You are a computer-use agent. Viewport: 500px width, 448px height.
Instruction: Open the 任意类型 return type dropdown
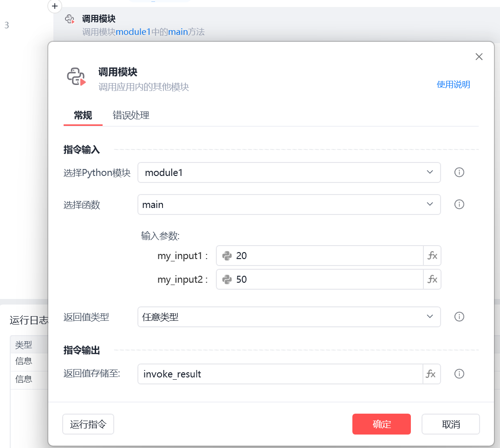coord(289,317)
